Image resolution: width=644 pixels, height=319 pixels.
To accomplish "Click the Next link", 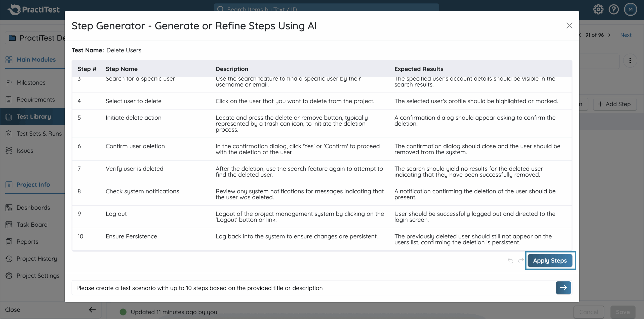I will coord(626,35).
